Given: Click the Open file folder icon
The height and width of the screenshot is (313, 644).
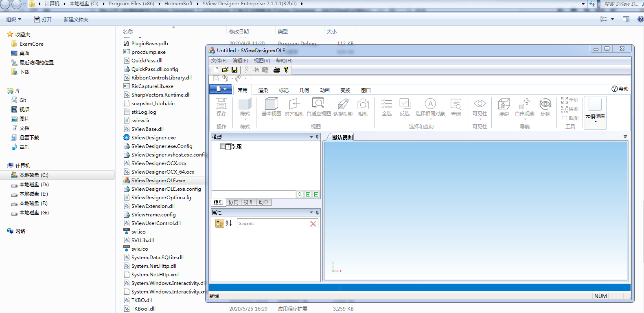Looking at the screenshot, I should pos(225,70).
